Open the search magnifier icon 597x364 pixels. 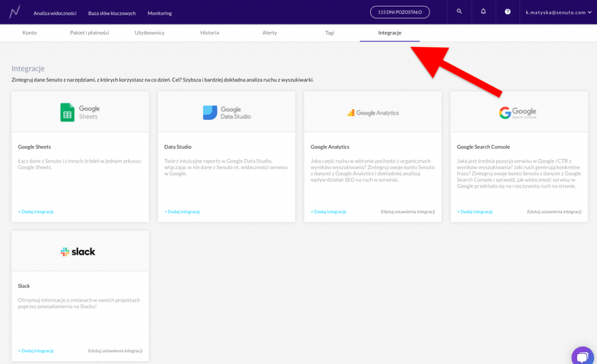(459, 12)
